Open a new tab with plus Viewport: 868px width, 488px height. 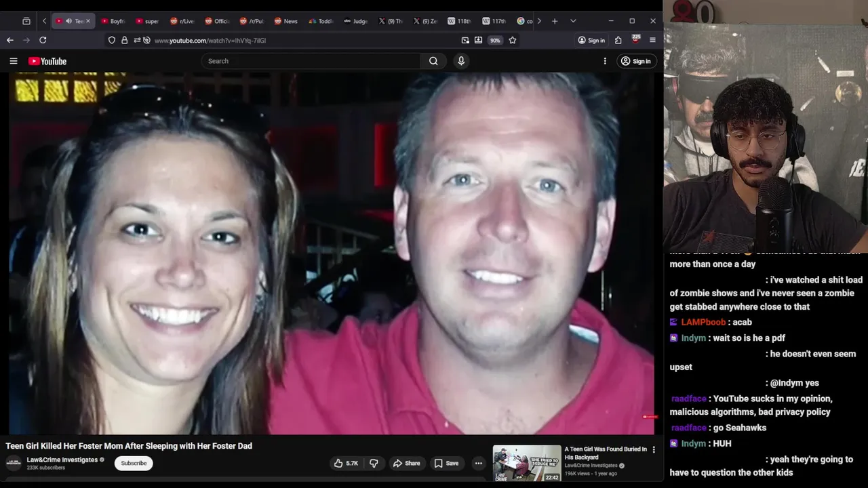tap(555, 21)
